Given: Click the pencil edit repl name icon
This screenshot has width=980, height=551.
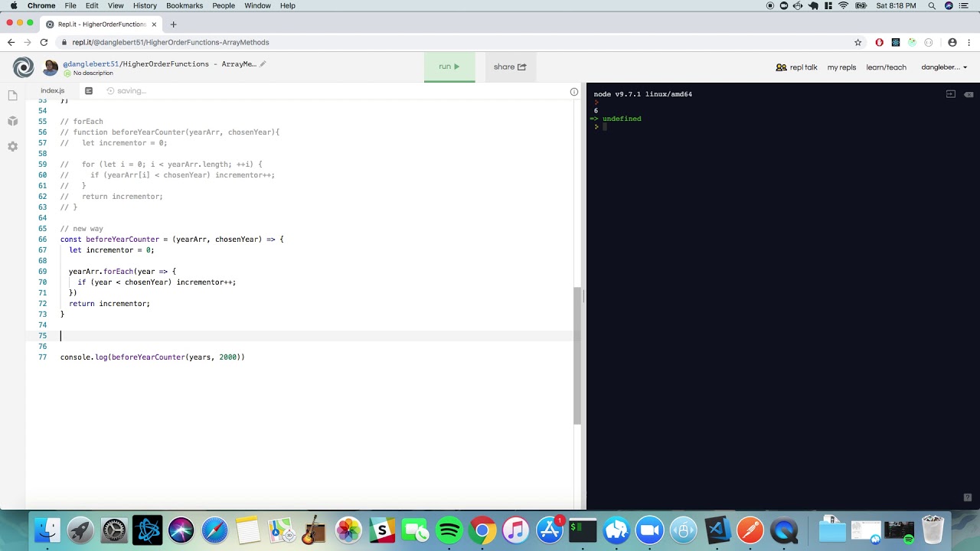Looking at the screenshot, I should (263, 64).
